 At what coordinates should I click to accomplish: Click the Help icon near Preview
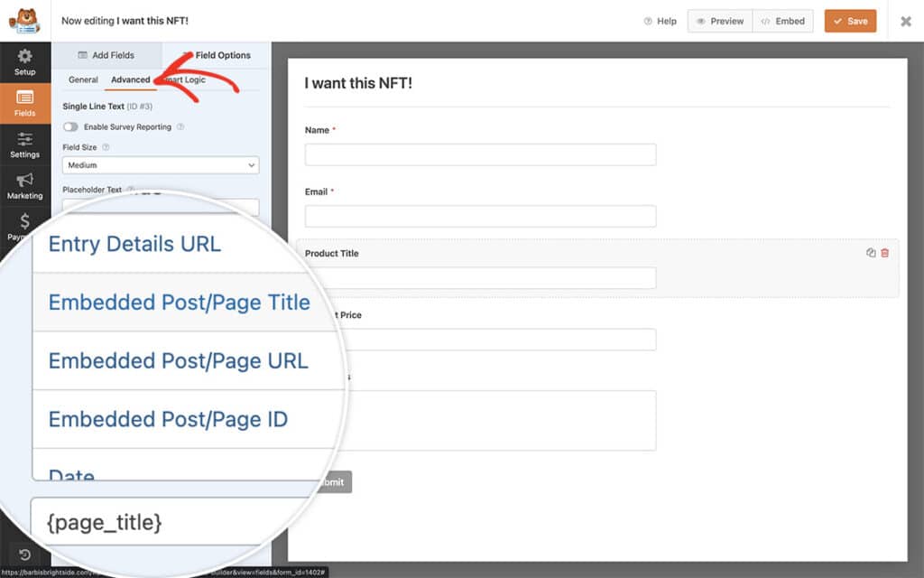647,21
